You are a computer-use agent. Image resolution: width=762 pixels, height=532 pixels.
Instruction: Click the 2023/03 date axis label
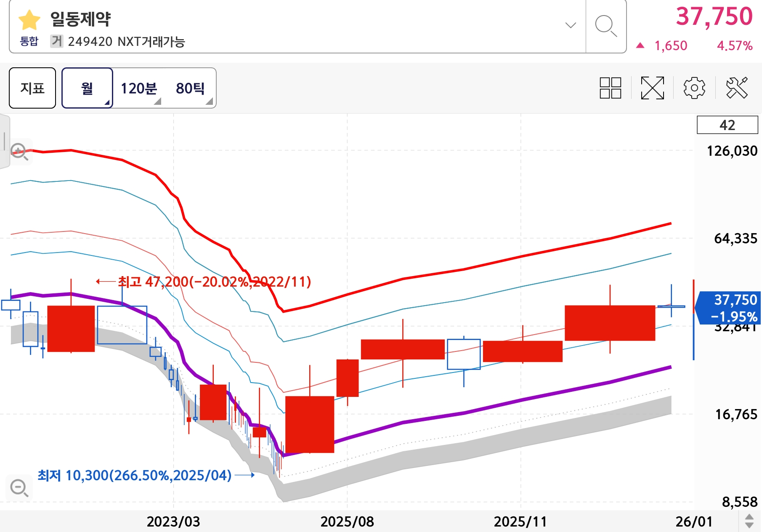point(173,521)
